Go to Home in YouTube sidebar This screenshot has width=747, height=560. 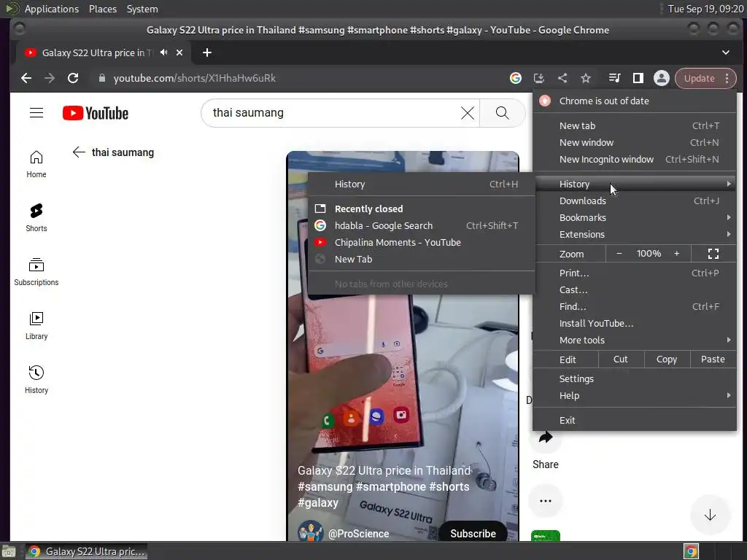click(x=36, y=164)
